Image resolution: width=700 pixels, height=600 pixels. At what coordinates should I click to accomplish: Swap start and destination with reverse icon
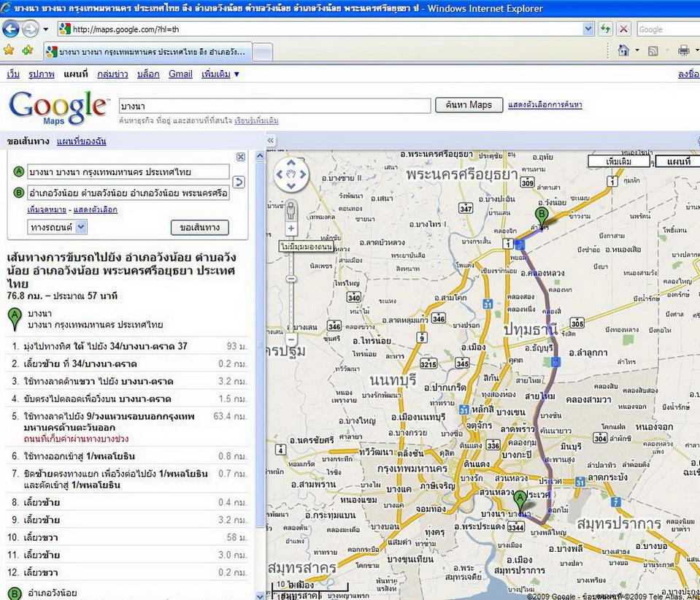[239, 182]
